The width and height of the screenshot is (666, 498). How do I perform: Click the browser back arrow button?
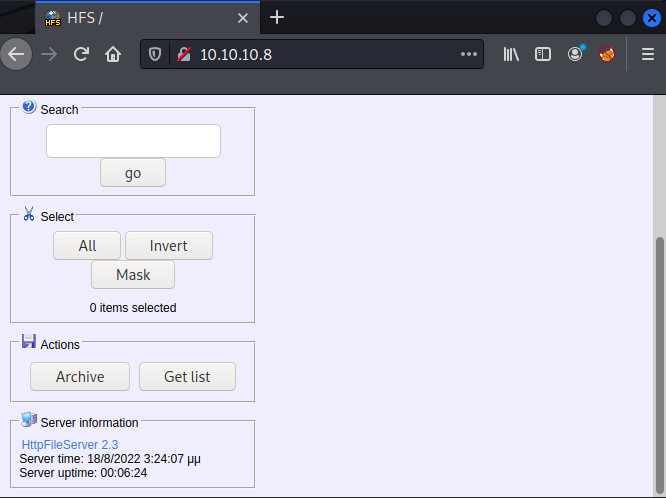pyautogui.click(x=14, y=54)
